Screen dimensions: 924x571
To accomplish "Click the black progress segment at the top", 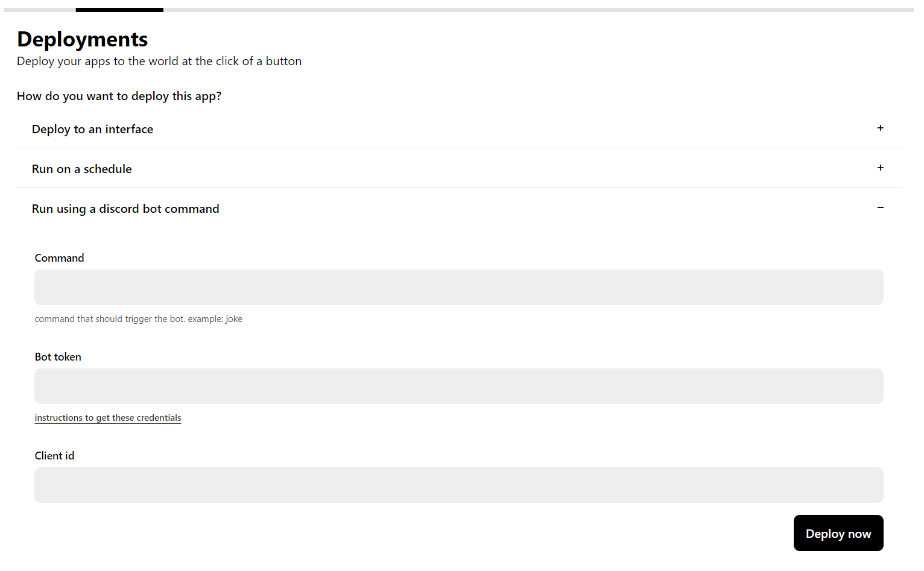I will point(119,8).
